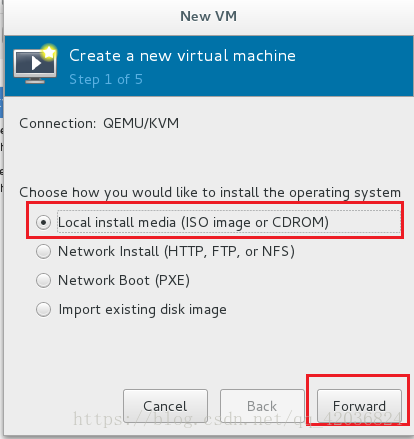This screenshot has height=439, width=414.
Task: Click the "Create a new virtual machine" heading
Action: point(182,55)
